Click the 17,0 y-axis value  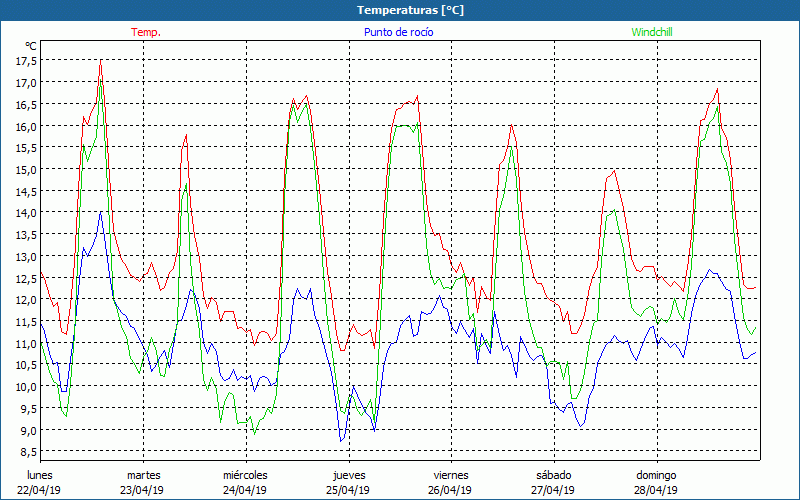27,82
